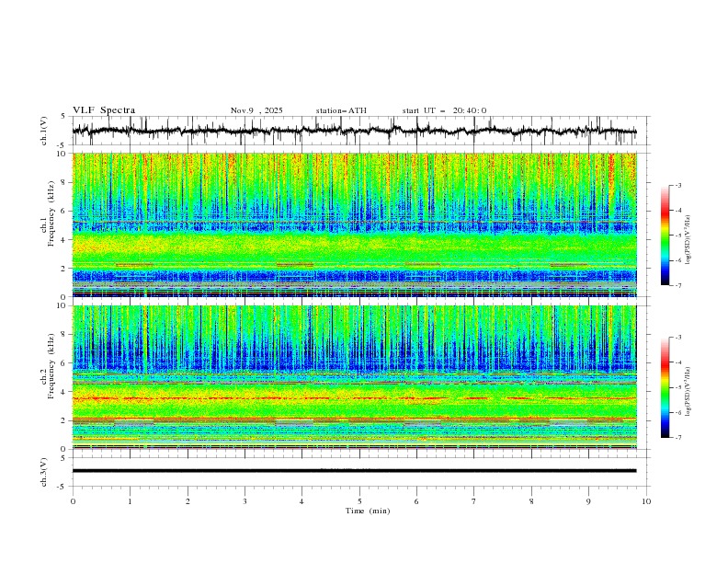
Task: Select the date text "Nov.9 , 2025"
Action: pyautogui.click(x=256, y=110)
